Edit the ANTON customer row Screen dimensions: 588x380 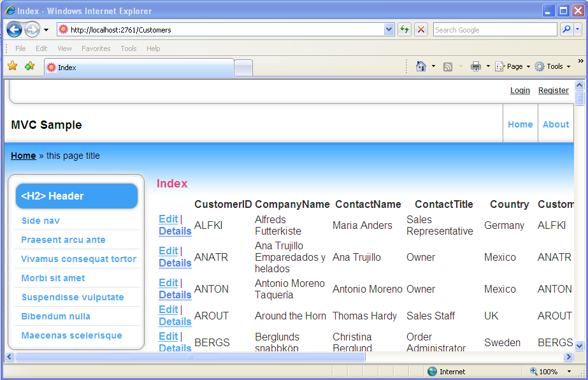[x=168, y=282]
